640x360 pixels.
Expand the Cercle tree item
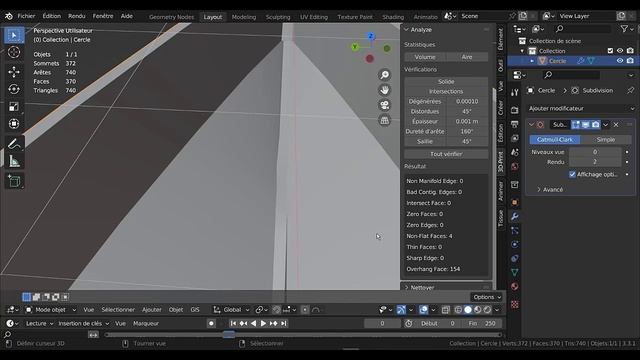[x=532, y=61]
